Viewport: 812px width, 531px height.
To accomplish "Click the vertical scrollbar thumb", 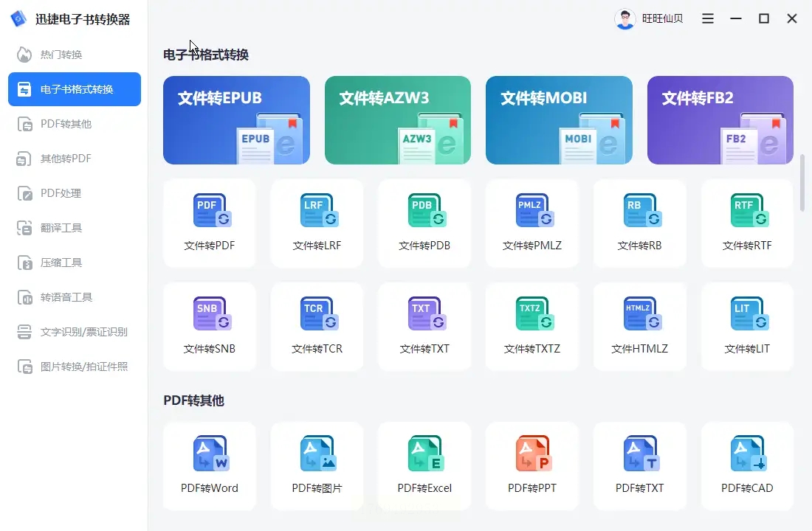I will (x=802, y=183).
